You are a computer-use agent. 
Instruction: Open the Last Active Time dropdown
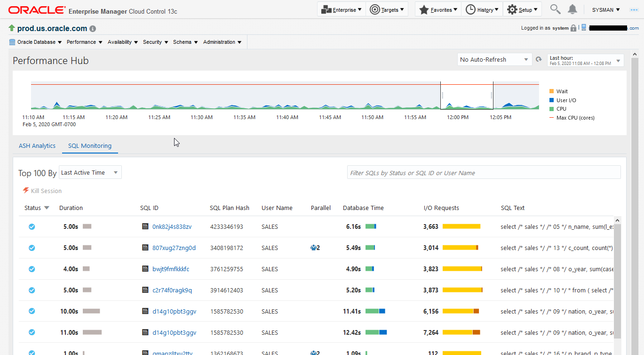coord(90,172)
